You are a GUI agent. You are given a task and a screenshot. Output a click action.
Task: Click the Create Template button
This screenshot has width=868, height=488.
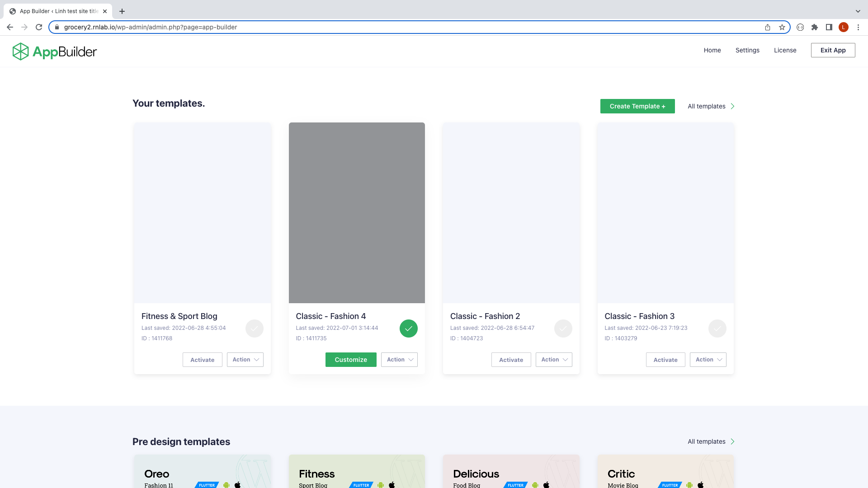pos(637,106)
